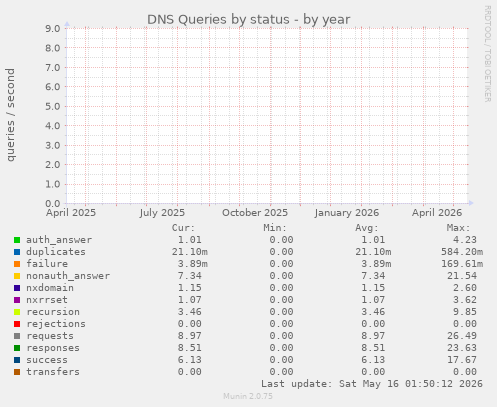Click the failure orange legend swatch
The width and height of the screenshot is (497, 407).
coord(17,264)
